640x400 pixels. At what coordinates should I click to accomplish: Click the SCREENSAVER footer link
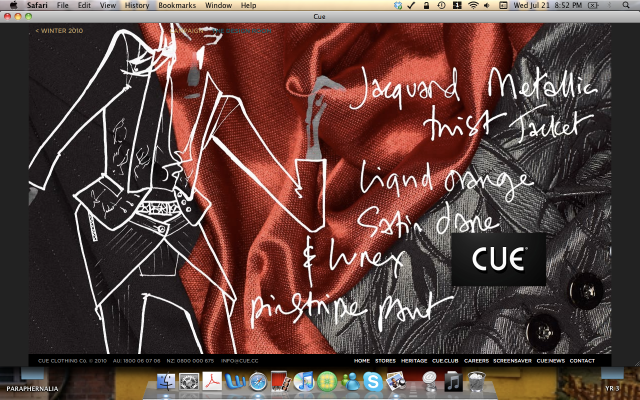click(512, 361)
